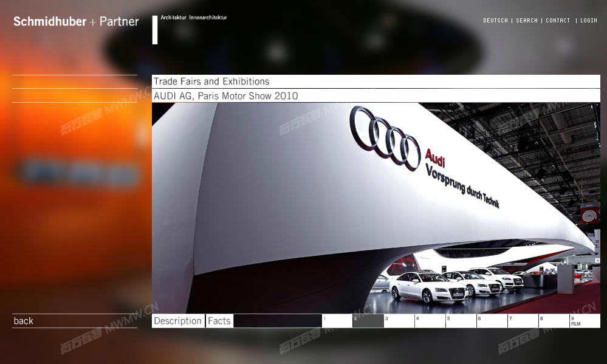This screenshot has width=607, height=364.
Task: Open the SEARCH menu item
Action: coord(526,21)
